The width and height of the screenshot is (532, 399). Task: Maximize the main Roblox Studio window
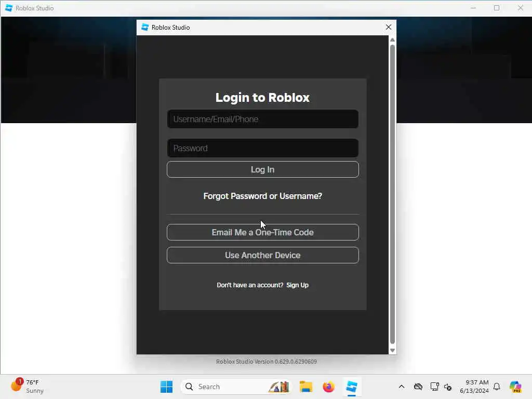(x=497, y=8)
